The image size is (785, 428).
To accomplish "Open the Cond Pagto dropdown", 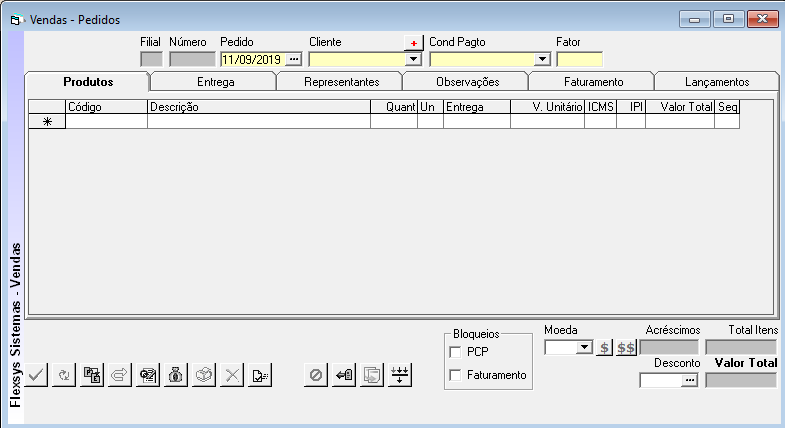I will 542,59.
